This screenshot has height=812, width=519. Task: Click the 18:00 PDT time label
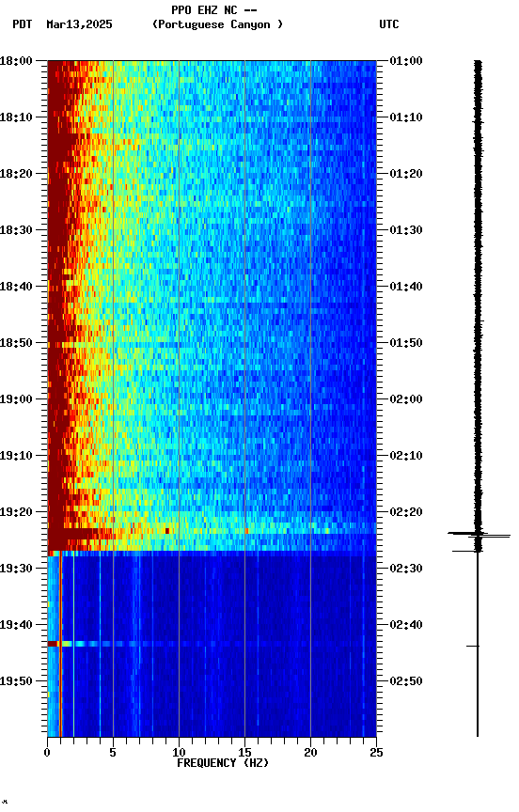[16, 61]
